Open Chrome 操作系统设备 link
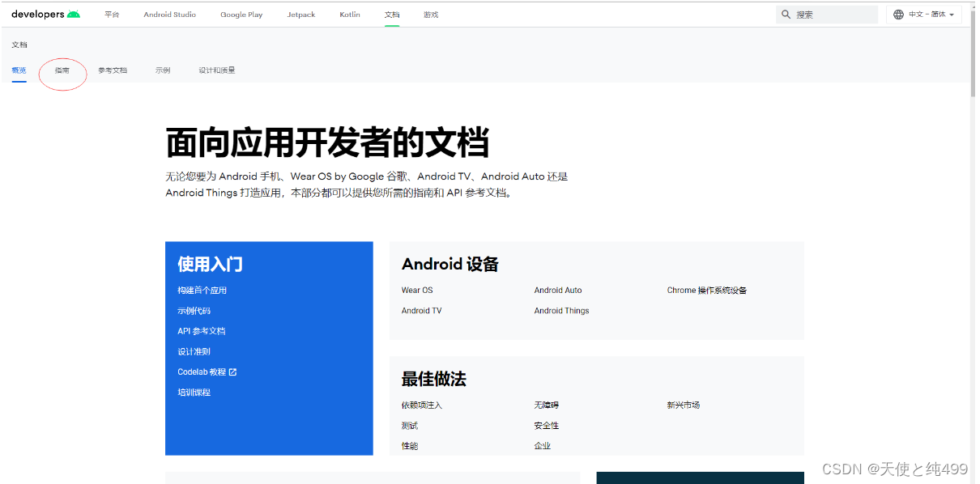The height and width of the screenshot is (484, 980). tap(707, 291)
